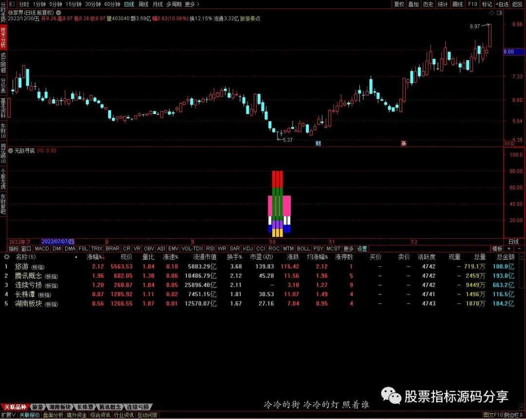Click the X10 scale indicator
Viewport: 526px width, 420px height.
click(x=509, y=144)
